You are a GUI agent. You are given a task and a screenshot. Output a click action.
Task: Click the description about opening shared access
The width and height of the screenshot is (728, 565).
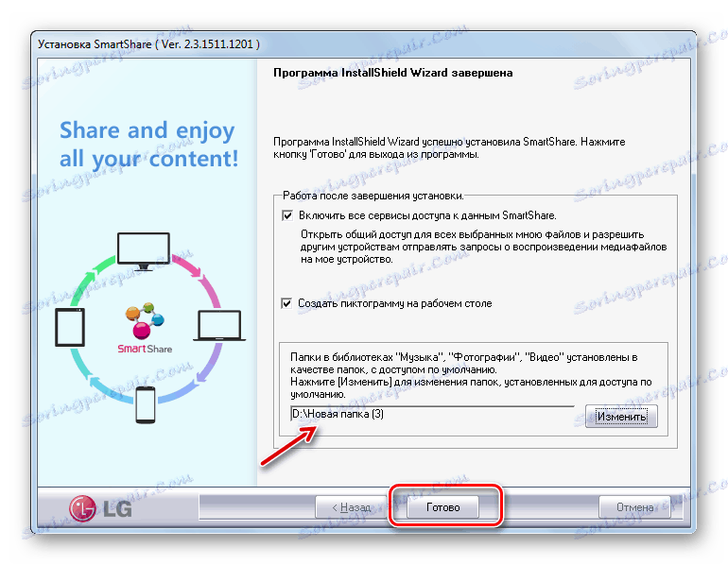pyautogui.click(x=484, y=247)
